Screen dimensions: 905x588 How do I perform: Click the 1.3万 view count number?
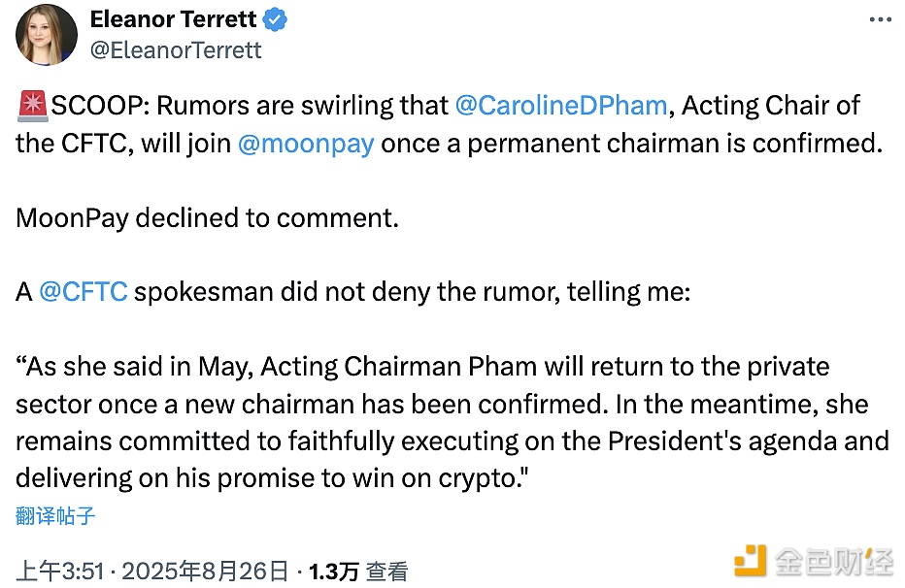334,572
